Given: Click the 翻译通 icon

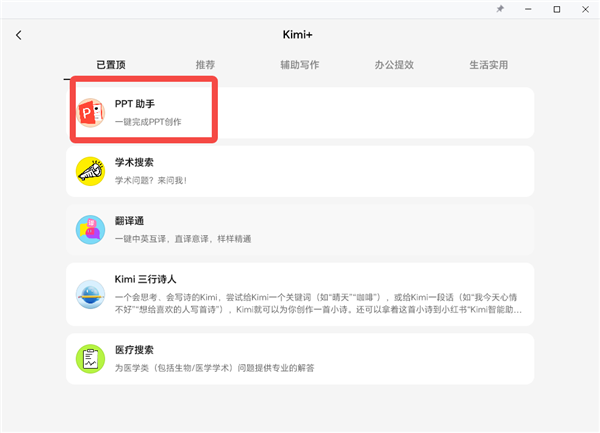Looking at the screenshot, I should (x=91, y=230).
